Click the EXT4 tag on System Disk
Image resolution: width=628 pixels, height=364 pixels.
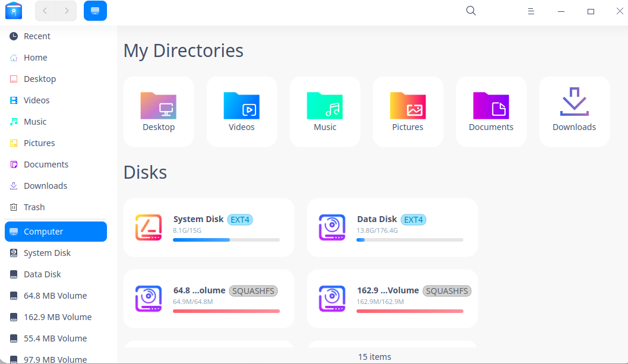click(x=240, y=220)
